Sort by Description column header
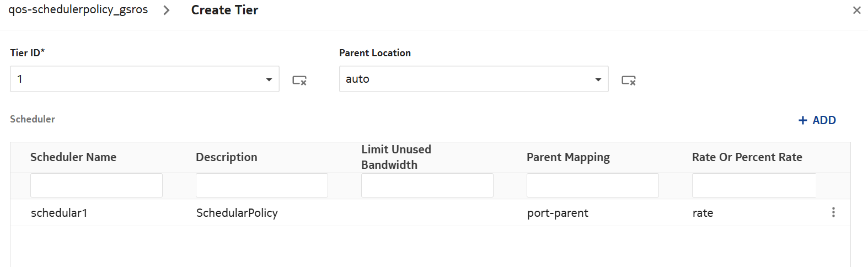The width and height of the screenshot is (868, 267). (227, 157)
